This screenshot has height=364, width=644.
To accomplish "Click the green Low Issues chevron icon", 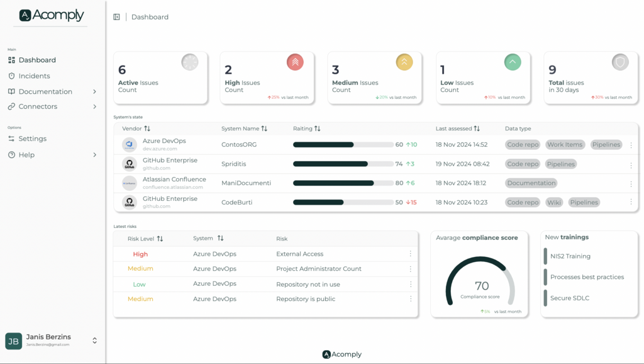I will click(x=513, y=62).
